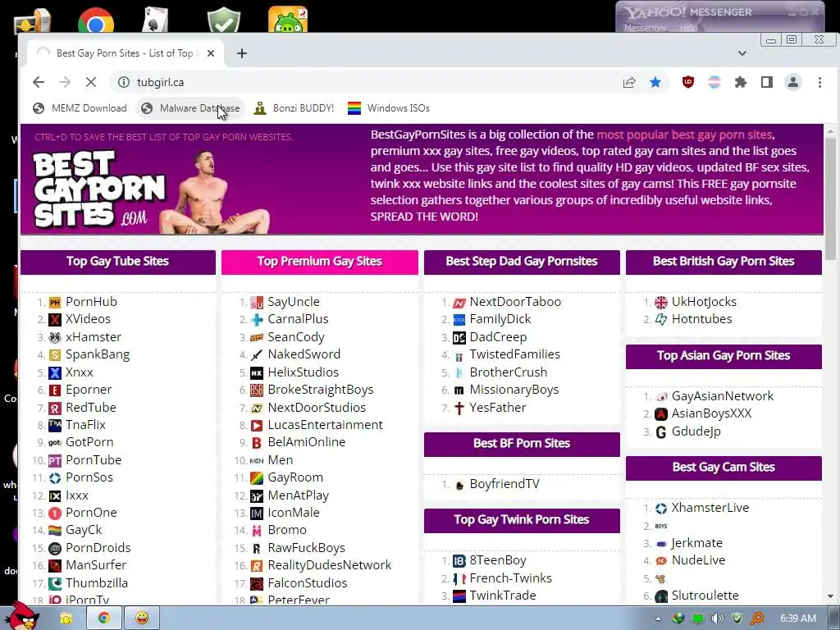Show hidden system tray icons

click(x=658, y=619)
